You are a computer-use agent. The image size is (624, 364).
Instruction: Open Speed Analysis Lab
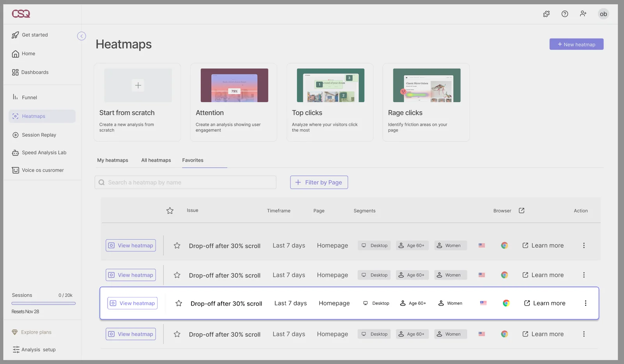39,153
